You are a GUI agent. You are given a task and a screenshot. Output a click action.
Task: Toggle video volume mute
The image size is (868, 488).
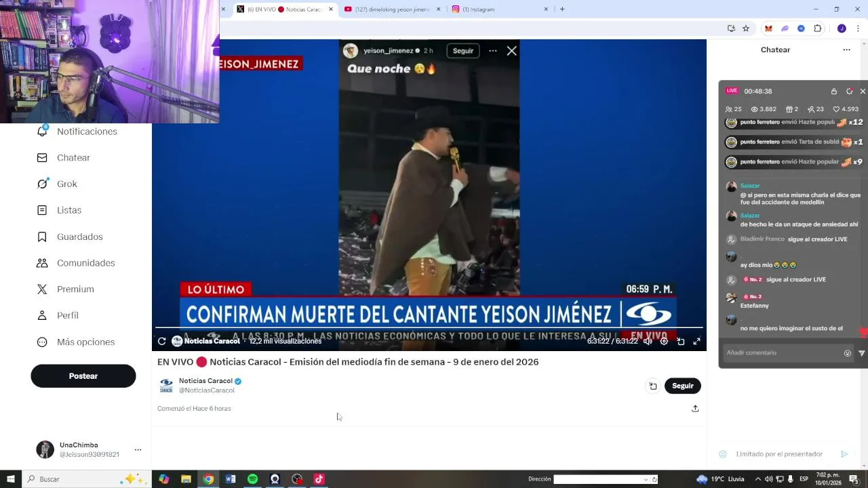point(648,342)
